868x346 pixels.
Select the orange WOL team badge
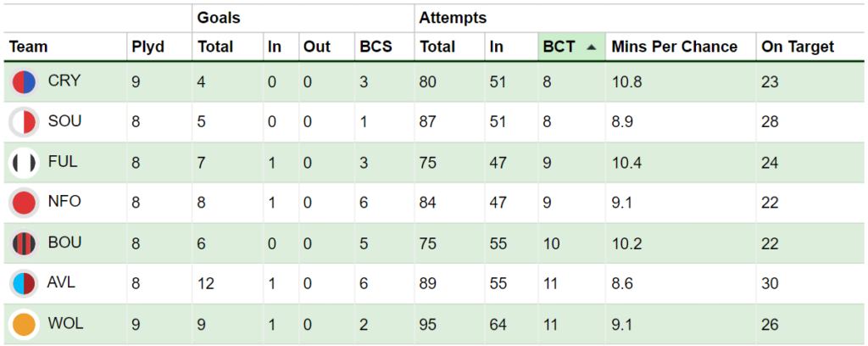point(24,325)
